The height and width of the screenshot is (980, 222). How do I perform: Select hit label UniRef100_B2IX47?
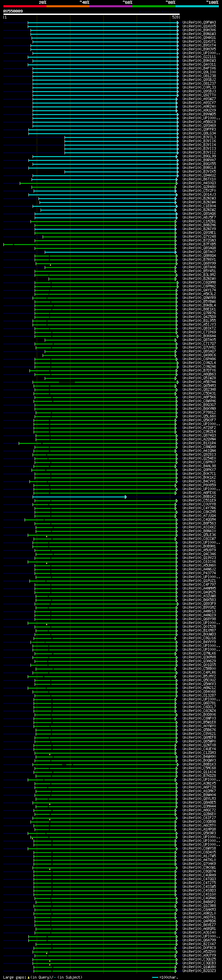pyautogui.click(x=199, y=944)
